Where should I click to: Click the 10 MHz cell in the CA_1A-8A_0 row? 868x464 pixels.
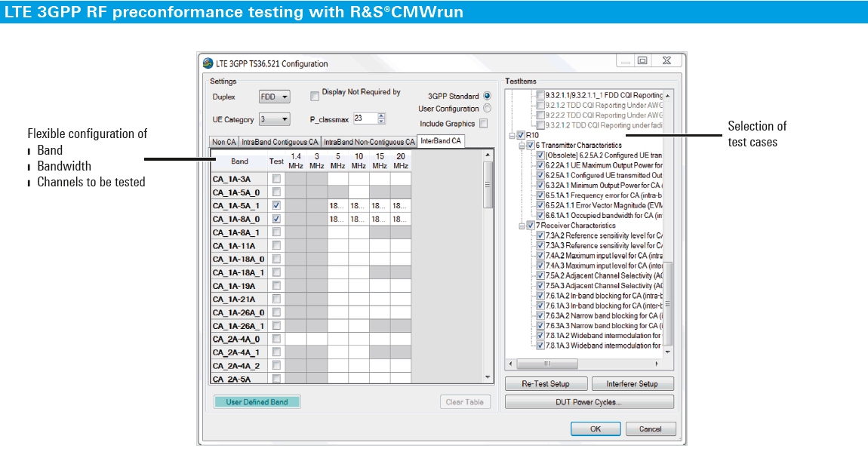(x=359, y=219)
